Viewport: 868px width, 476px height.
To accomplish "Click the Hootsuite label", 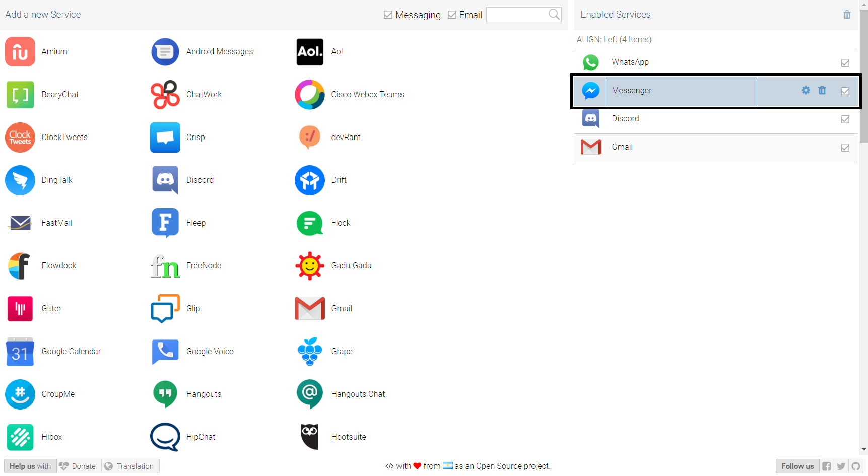I will (x=349, y=437).
